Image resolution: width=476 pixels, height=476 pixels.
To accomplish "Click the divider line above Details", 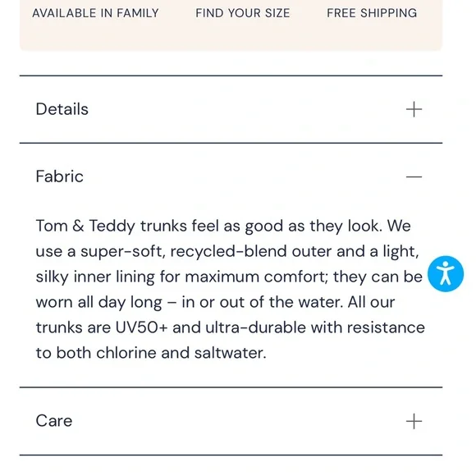I will pyautogui.click(x=231, y=76).
